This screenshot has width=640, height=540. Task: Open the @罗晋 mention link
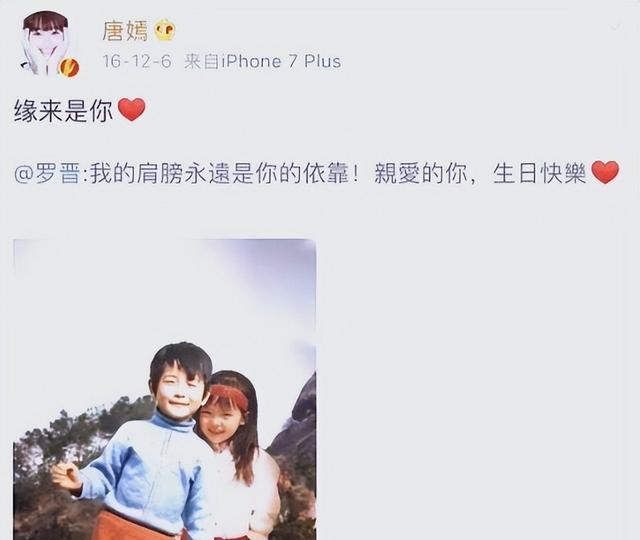47,173
